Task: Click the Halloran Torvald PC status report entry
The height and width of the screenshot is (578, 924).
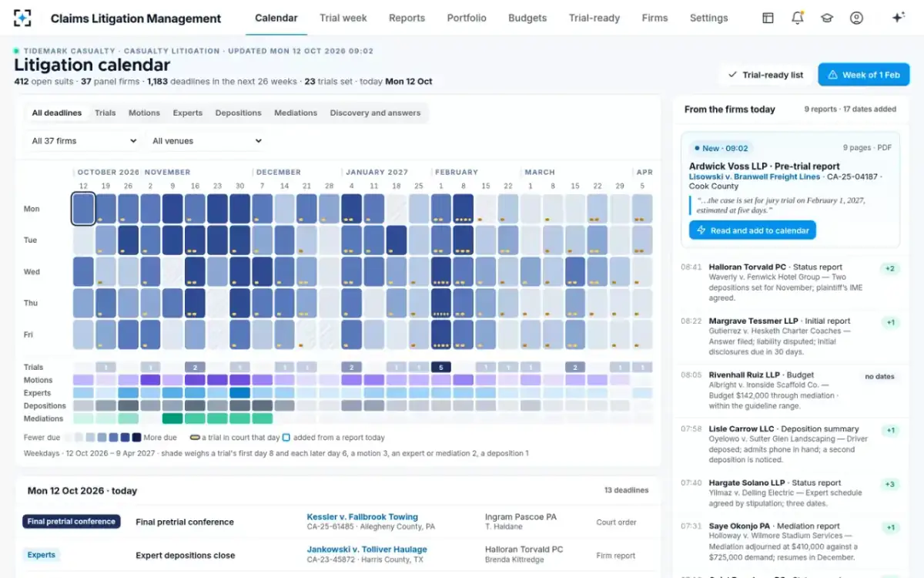Action: (x=789, y=282)
